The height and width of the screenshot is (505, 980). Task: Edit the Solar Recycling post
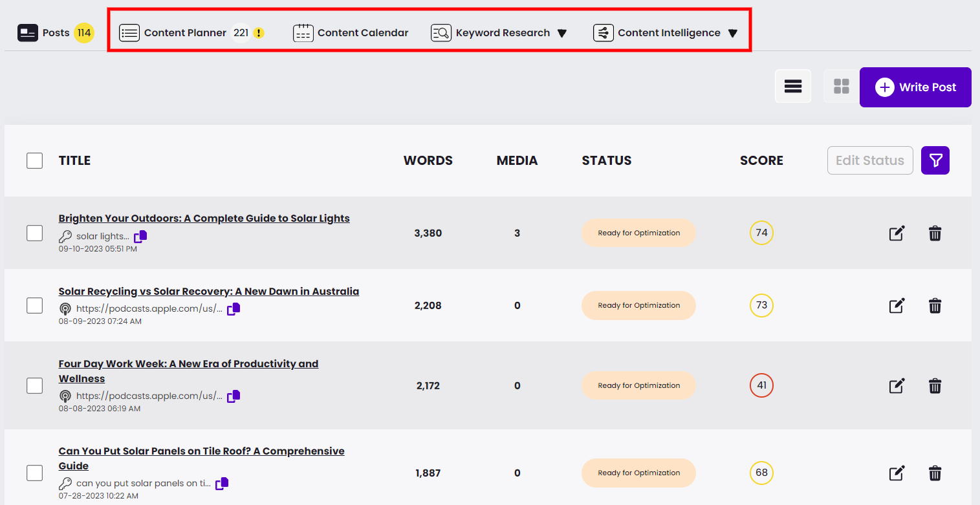(x=897, y=306)
